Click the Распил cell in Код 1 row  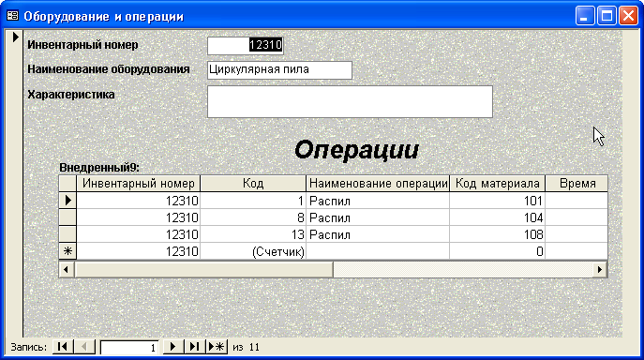[378, 201]
